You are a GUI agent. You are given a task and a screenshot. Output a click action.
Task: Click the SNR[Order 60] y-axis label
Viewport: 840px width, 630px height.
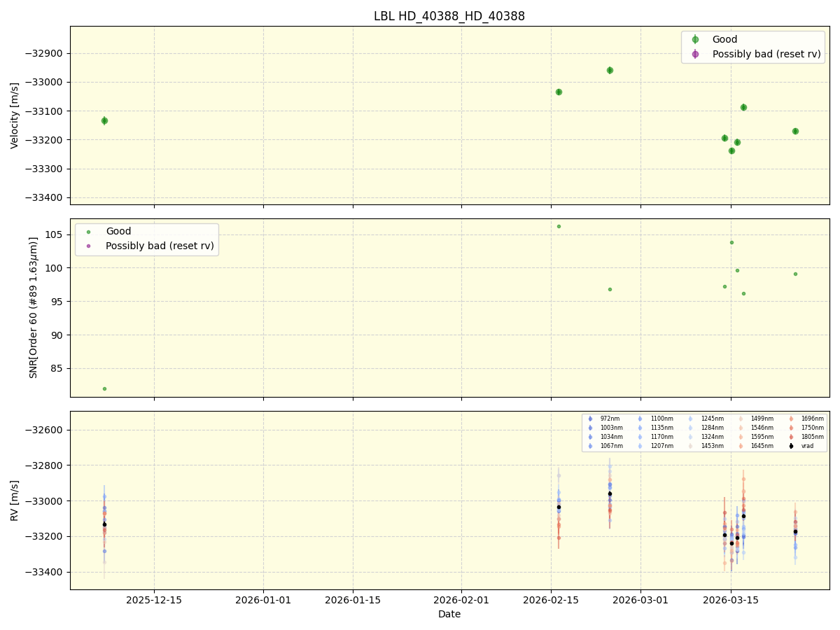(x=34, y=307)
